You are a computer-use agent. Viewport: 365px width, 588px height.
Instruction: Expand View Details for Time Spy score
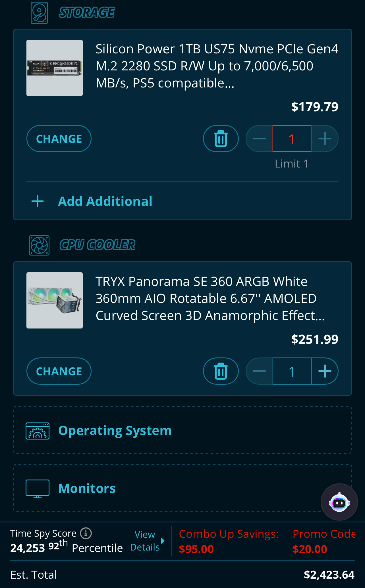[x=146, y=541]
